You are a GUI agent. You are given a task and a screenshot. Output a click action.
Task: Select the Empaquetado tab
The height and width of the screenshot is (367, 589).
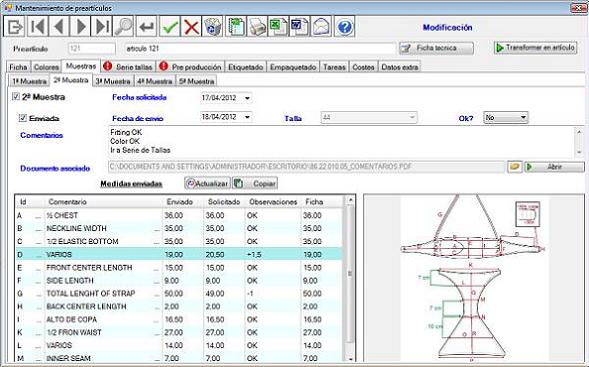tap(293, 67)
